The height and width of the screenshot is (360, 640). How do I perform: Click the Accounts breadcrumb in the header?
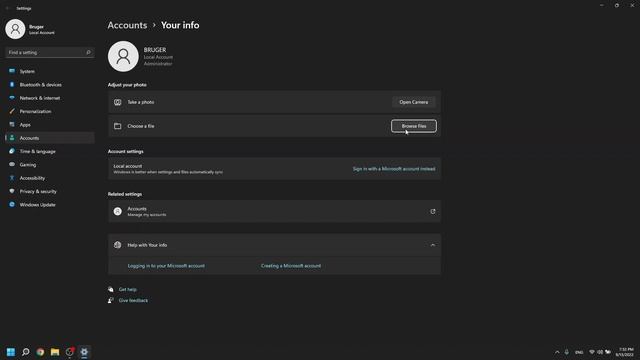[127, 25]
